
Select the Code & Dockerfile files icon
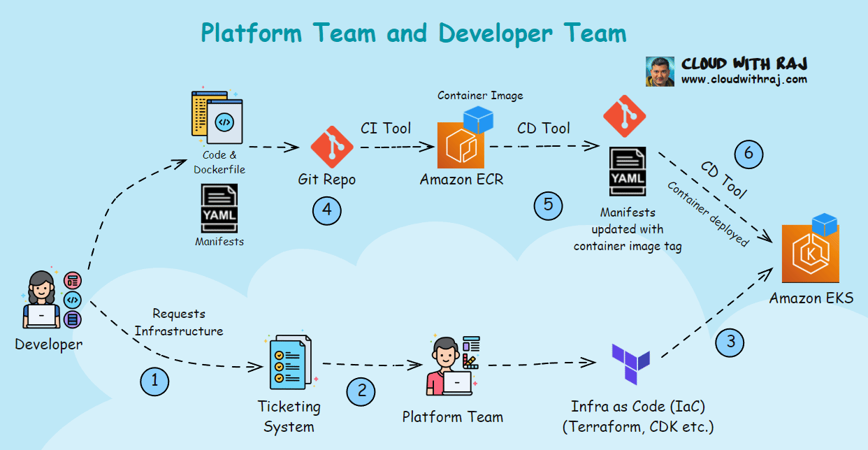(216, 116)
